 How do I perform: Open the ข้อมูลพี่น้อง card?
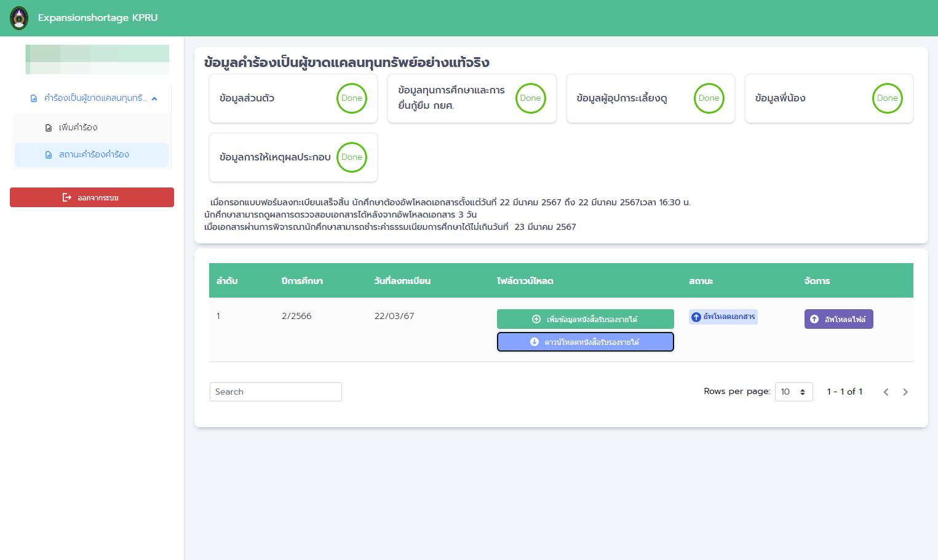(x=829, y=98)
